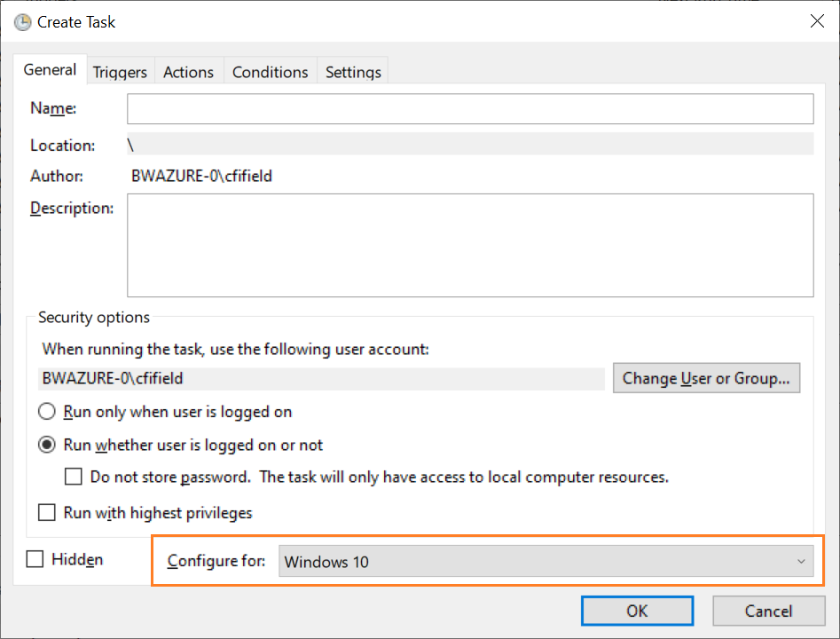The height and width of the screenshot is (639, 840).
Task: Click the user account field BWAZURE-0\cfifield
Action: [x=321, y=378]
